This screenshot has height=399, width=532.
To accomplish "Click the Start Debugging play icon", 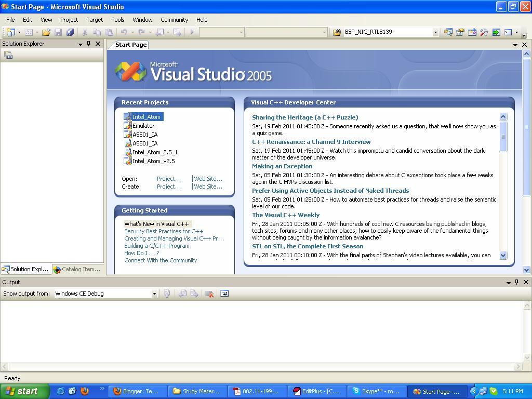I will (192, 32).
